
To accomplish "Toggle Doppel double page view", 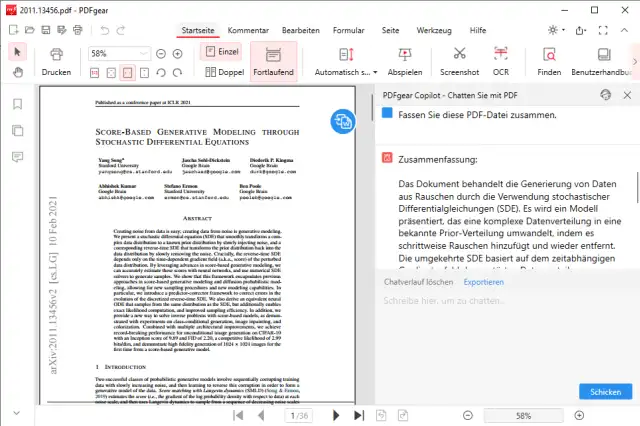I will [x=221, y=73].
